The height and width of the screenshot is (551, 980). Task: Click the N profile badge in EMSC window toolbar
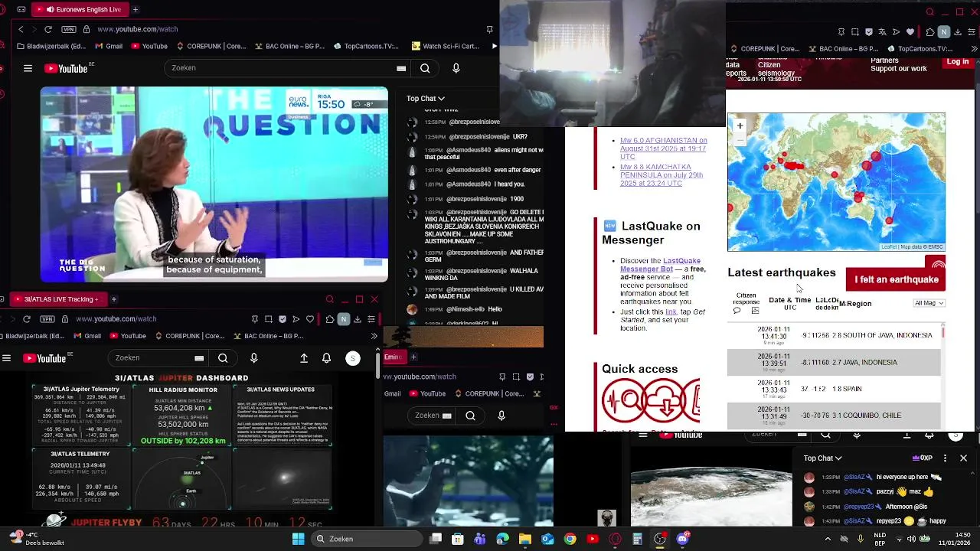coord(944,32)
